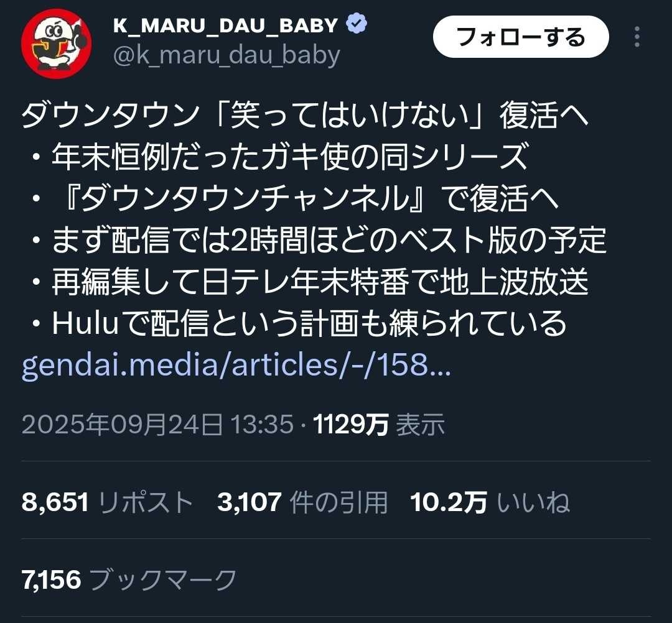Open the @k_maru_dau_baby handle
The width and height of the screenshot is (672, 623).
226,56
